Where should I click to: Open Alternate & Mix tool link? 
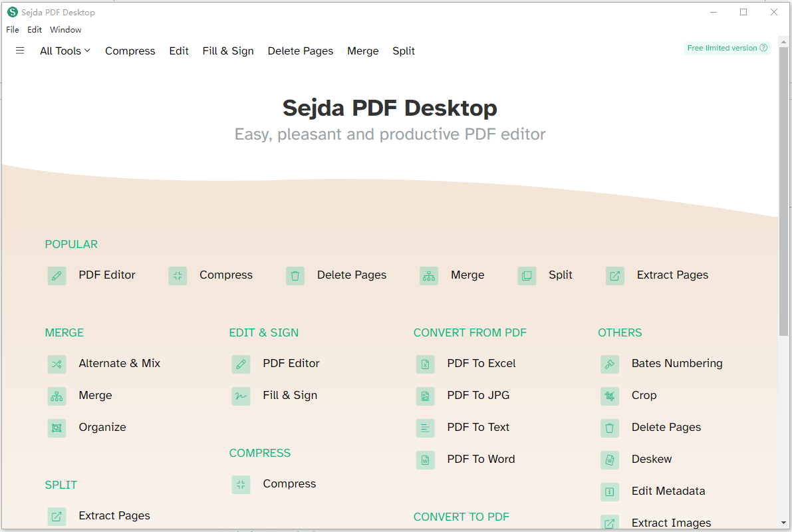point(119,363)
